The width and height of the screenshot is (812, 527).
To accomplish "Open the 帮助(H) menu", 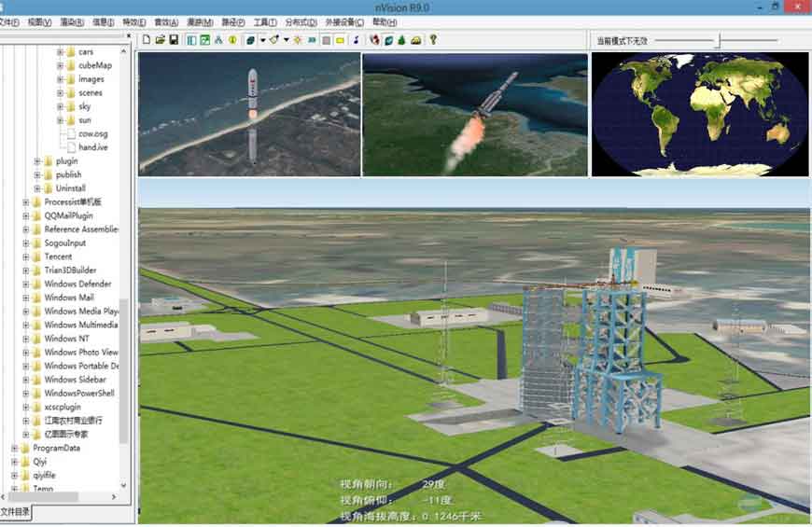I will coord(385,22).
